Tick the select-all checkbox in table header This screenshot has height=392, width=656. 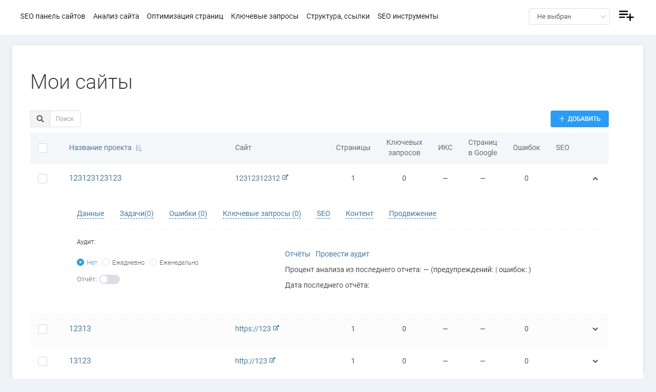pos(43,148)
